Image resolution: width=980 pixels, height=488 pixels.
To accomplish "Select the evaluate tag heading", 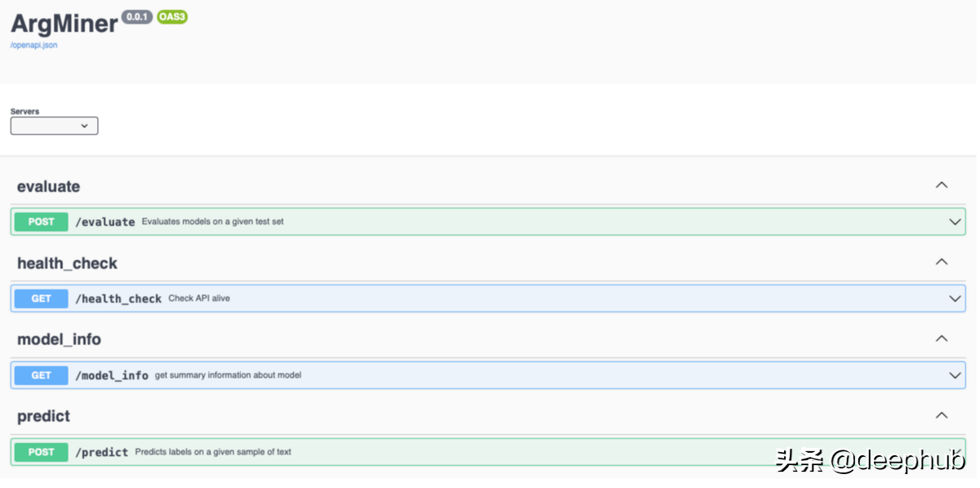I will 48,186.
